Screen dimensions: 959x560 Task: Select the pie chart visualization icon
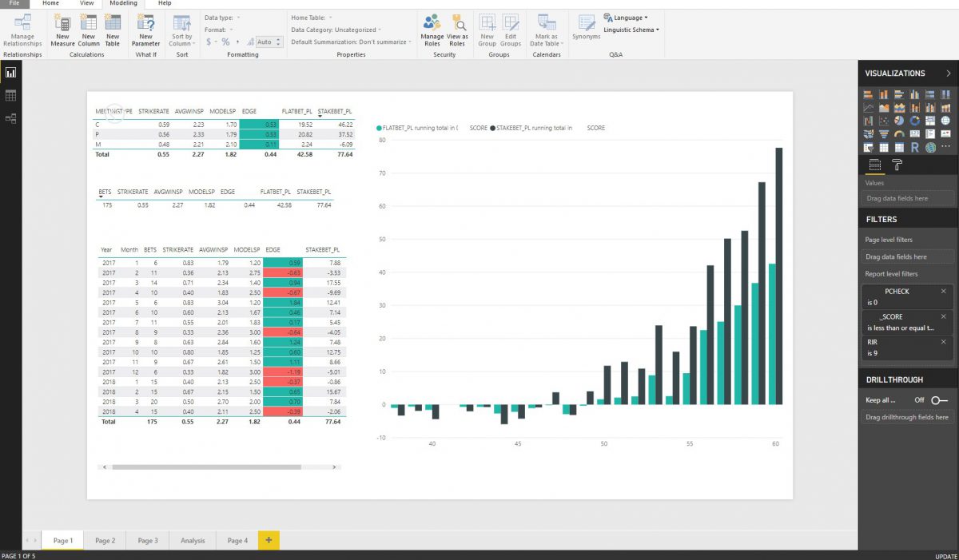point(900,121)
